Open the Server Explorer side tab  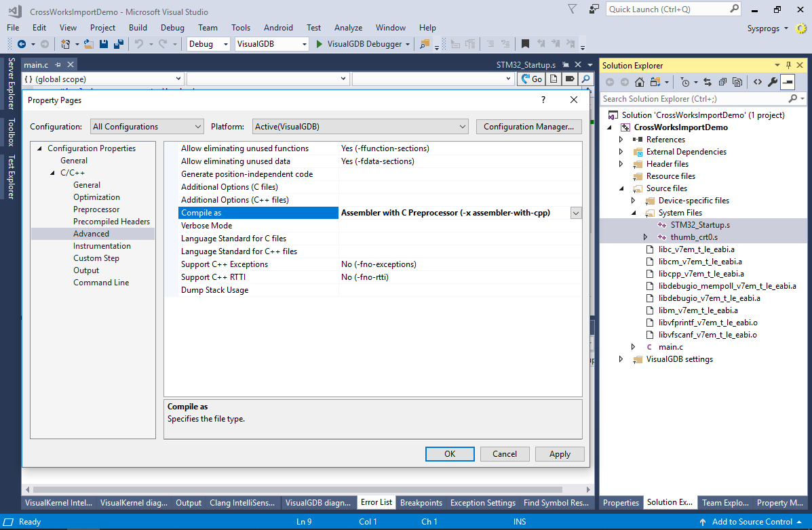click(x=11, y=83)
